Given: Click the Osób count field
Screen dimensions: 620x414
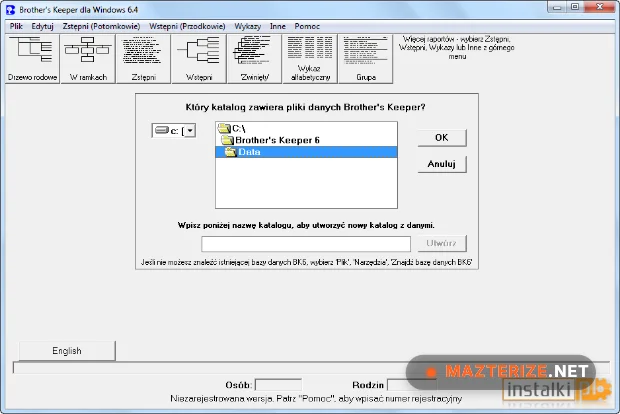Looking at the screenshot, I should pyautogui.click(x=278, y=384).
